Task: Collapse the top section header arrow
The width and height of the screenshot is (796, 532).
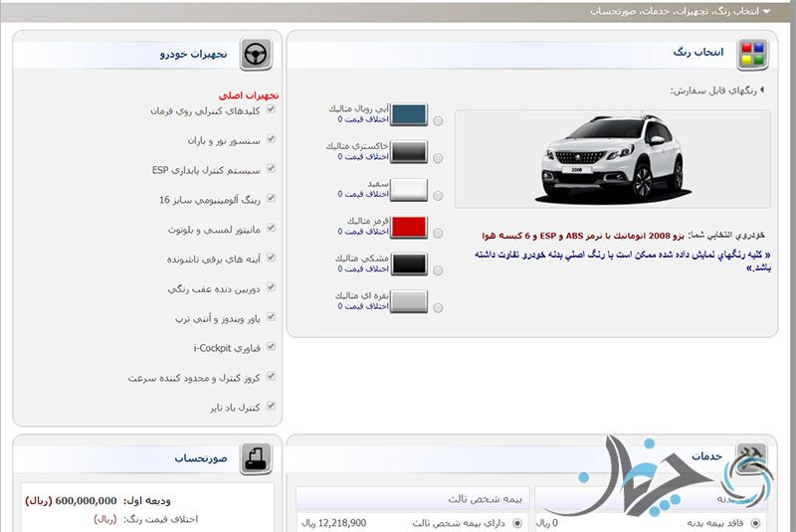Action: click(766, 11)
